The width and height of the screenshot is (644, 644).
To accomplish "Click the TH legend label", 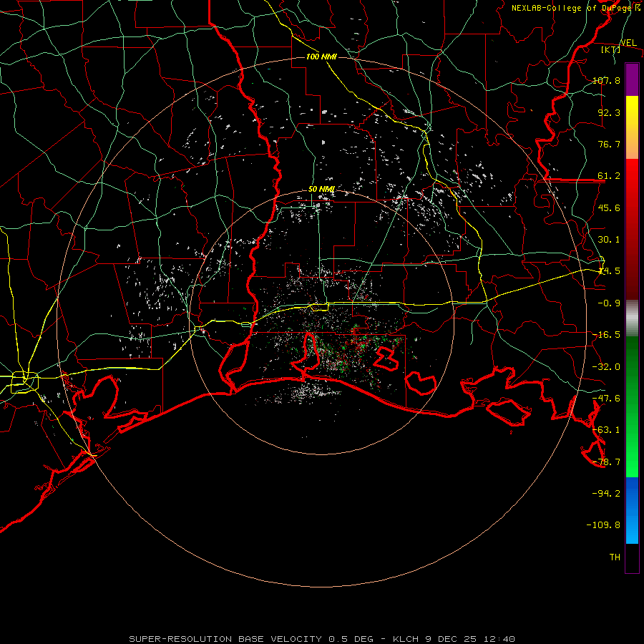I will coord(615,557).
